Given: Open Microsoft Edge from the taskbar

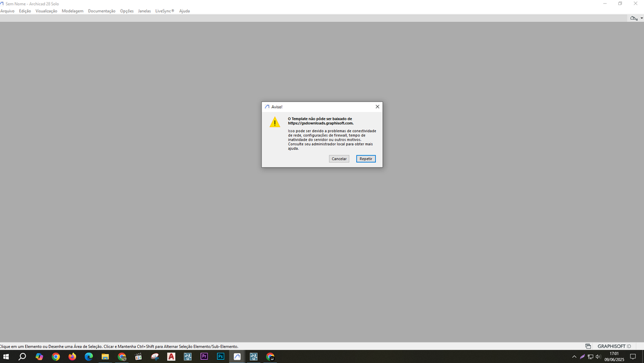Looking at the screenshot, I should pyautogui.click(x=89, y=357).
